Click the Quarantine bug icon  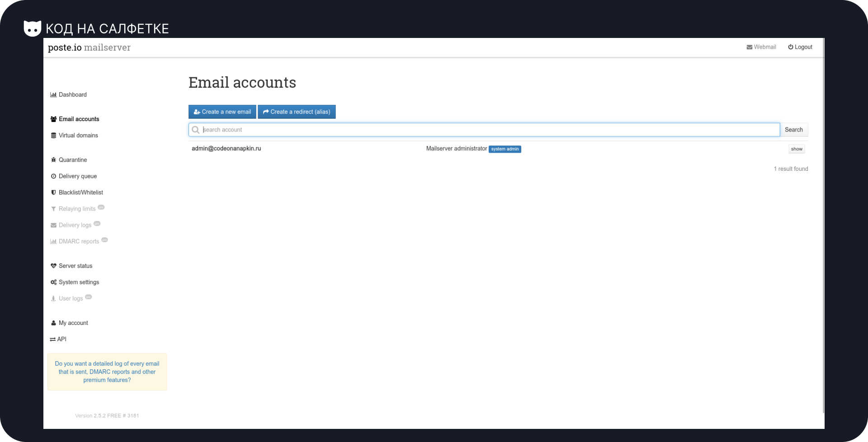click(53, 160)
